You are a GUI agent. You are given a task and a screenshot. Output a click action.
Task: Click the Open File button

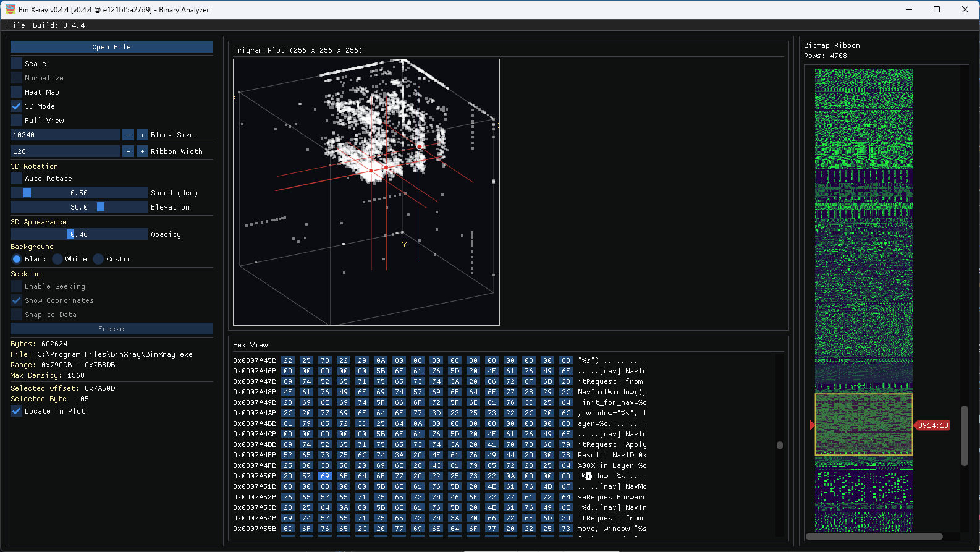pos(111,47)
